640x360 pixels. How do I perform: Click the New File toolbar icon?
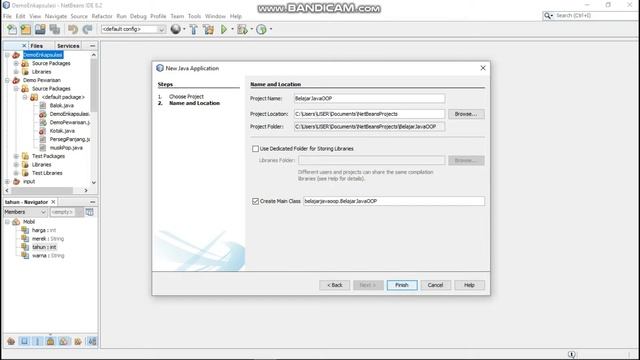pyautogui.click(x=12, y=29)
